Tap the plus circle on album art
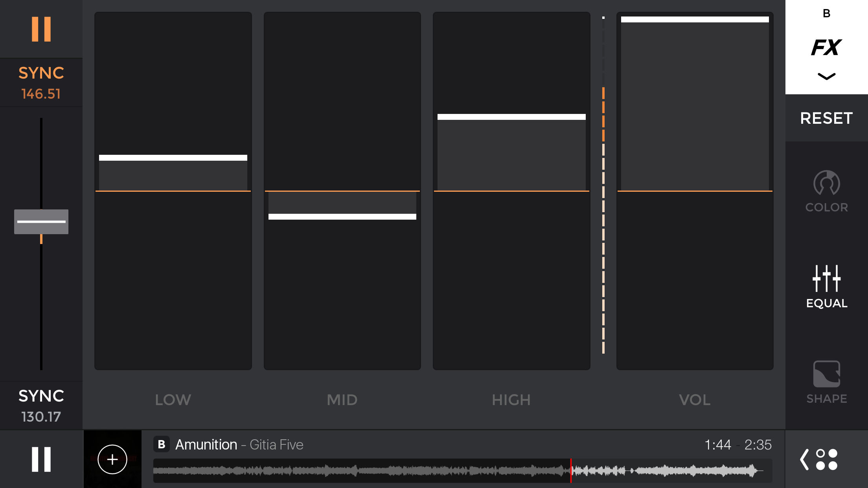Screen dimensions: 868x488 point(112,459)
